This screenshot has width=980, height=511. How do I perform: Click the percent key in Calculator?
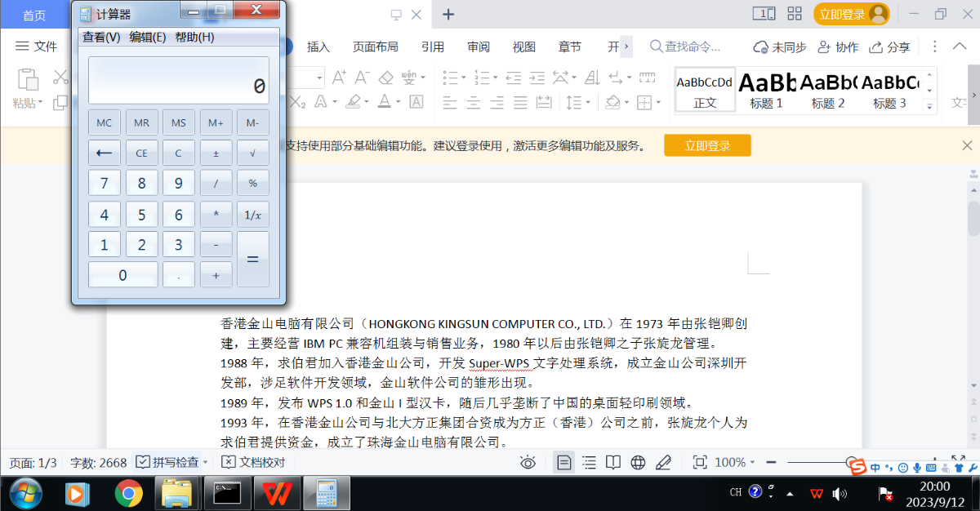pos(252,184)
